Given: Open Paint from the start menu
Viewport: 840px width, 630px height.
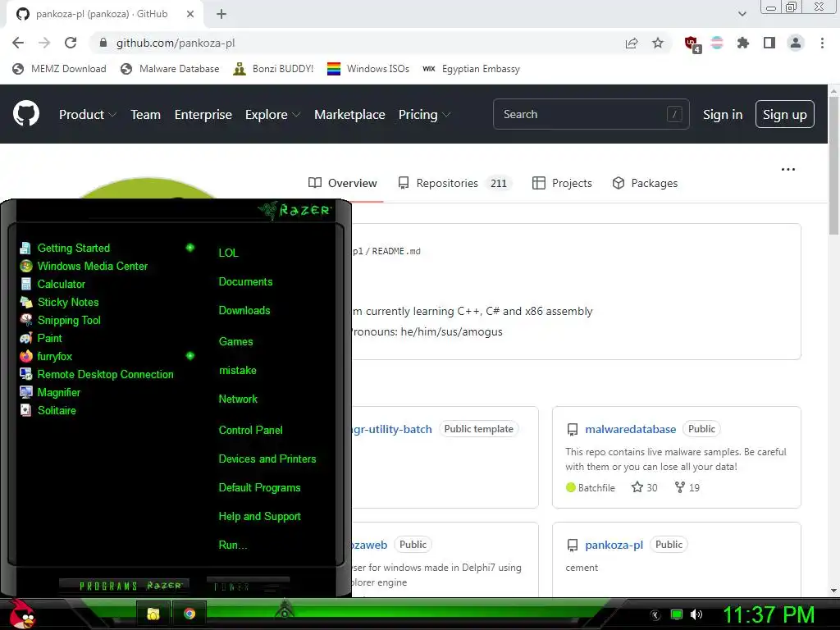Looking at the screenshot, I should [49, 338].
